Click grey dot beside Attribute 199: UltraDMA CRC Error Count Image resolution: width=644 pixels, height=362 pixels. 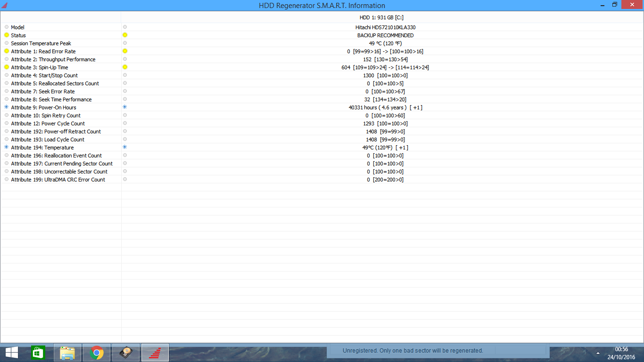point(7,180)
